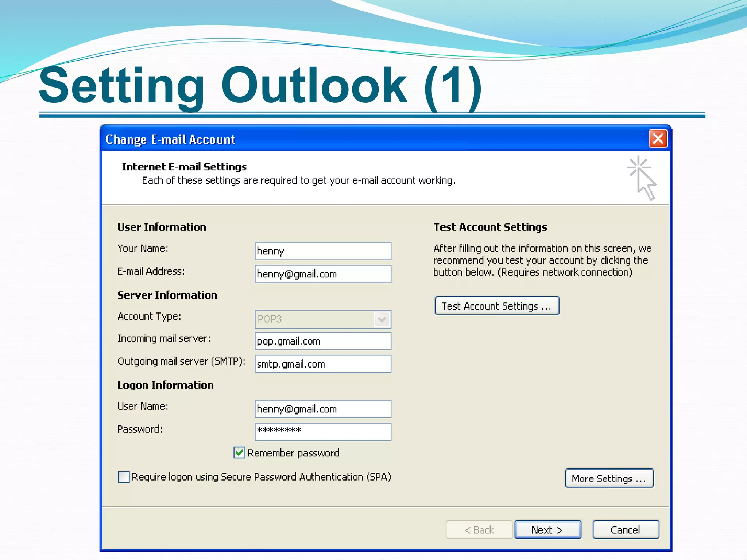This screenshot has width=747, height=560.
Task: Close the Change E-mail Account dialog
Action: click(x=658, y=139)
